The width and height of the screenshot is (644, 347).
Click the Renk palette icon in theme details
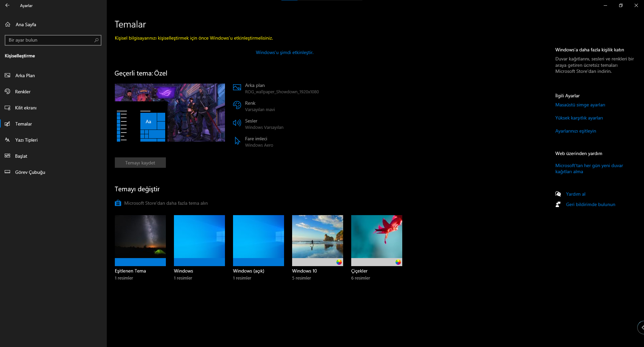(237, 105)
